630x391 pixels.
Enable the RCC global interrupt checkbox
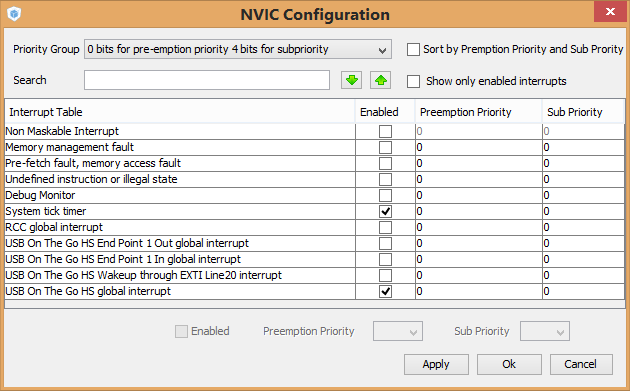[385, 227]
